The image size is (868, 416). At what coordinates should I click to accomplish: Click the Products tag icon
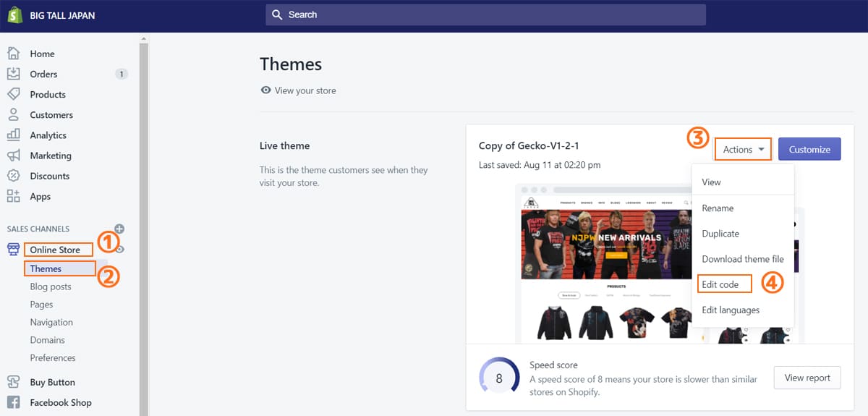13,94
